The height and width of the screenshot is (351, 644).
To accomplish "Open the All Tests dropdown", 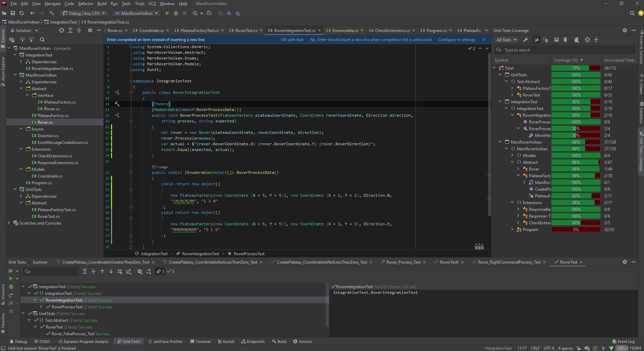I will (x=506, y=40).
